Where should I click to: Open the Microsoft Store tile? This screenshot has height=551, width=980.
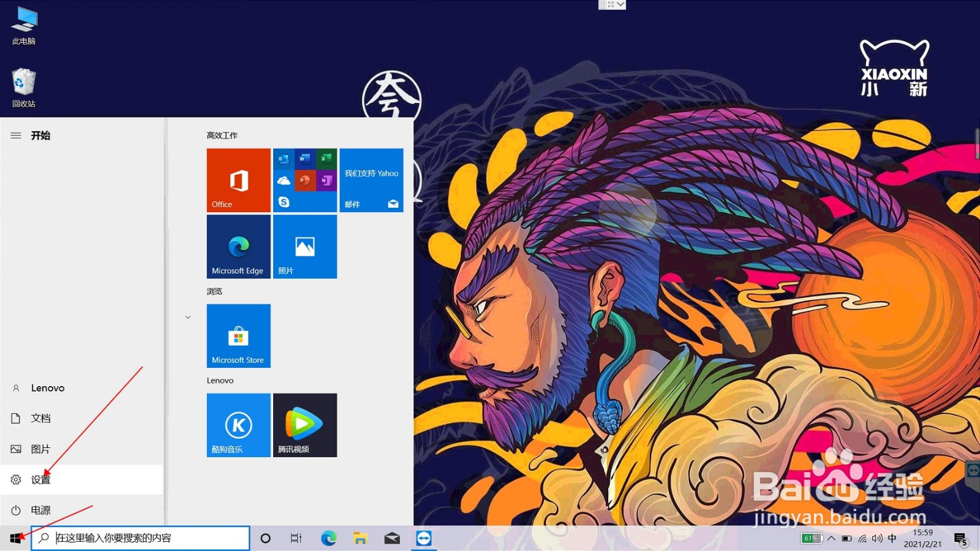pos(238,336)
